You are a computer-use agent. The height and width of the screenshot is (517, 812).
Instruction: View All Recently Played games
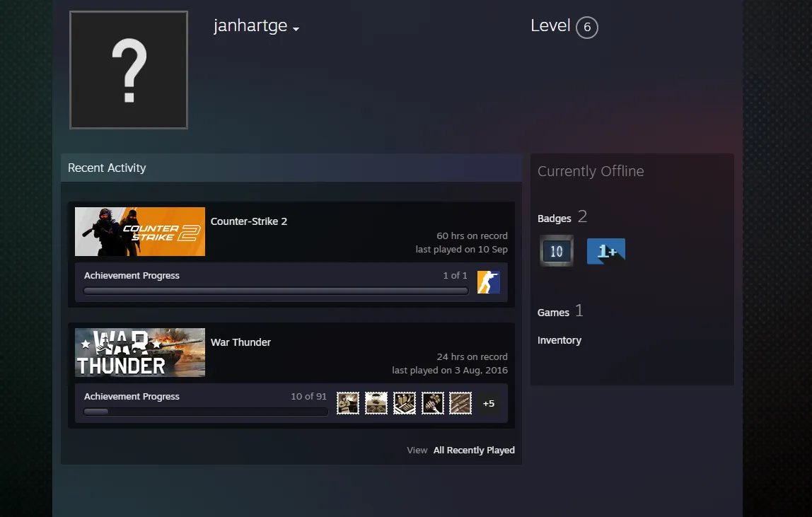474,451
